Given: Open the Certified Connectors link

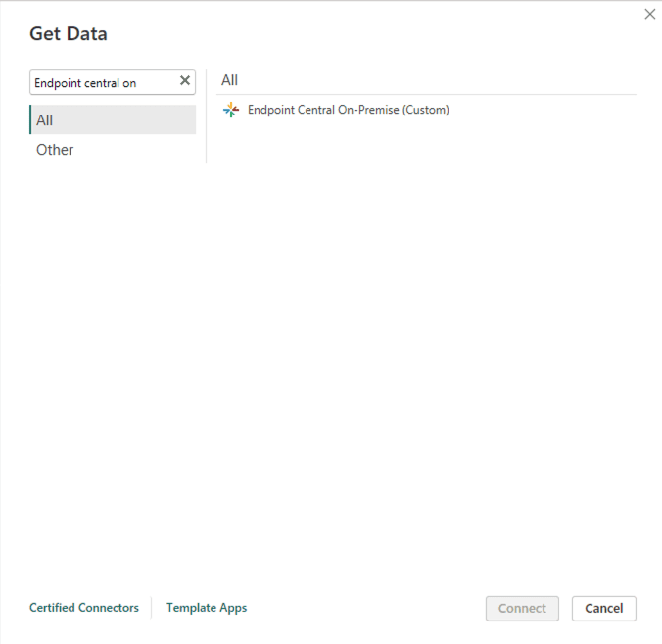Looking at the screenshot, I should (x=84, y=608).
